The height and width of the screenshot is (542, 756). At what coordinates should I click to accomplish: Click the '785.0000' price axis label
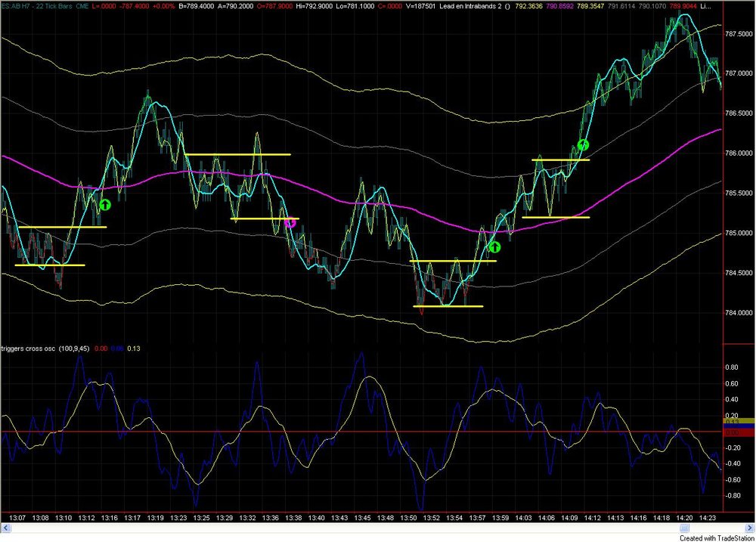pos(738,233)
